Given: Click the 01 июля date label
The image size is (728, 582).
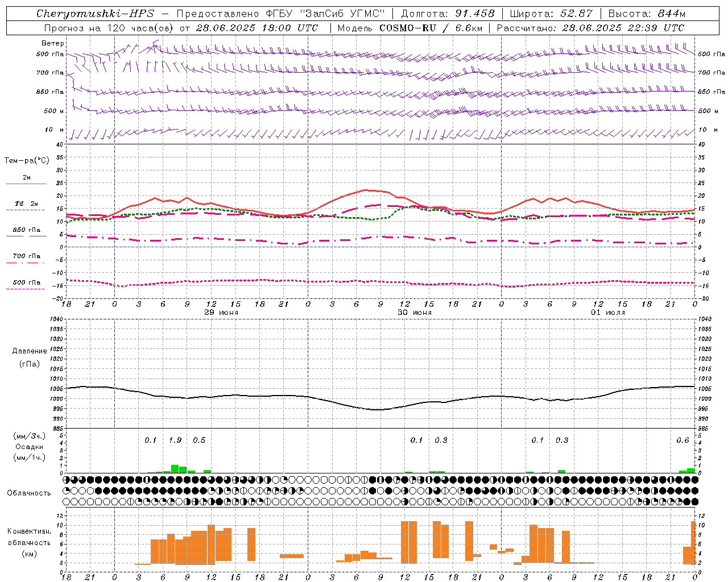Looking at the screenshot, I should [608, 313].
